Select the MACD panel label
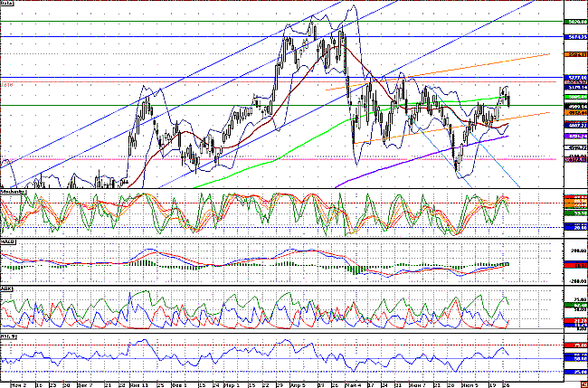The width and height of the screenshot is (588, 388). click(x=8, y=242)
